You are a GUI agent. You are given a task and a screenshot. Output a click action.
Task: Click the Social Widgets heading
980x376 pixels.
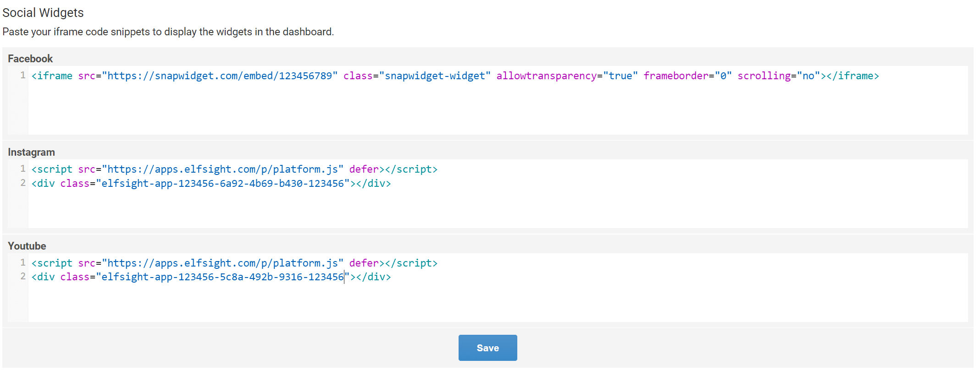pyautogui.click(x=43, y=13)
